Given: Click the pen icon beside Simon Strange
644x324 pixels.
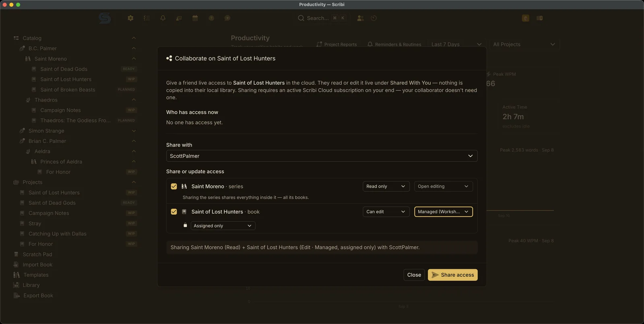Looking at the screenshot, I should [22, 131].
